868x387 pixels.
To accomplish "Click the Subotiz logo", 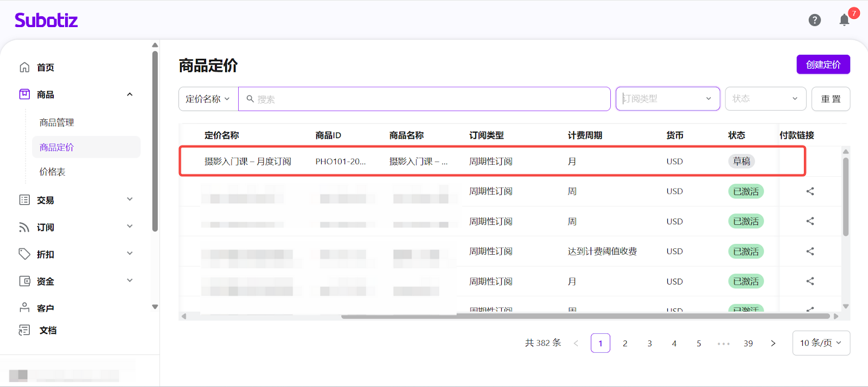I will click(46, 21).
